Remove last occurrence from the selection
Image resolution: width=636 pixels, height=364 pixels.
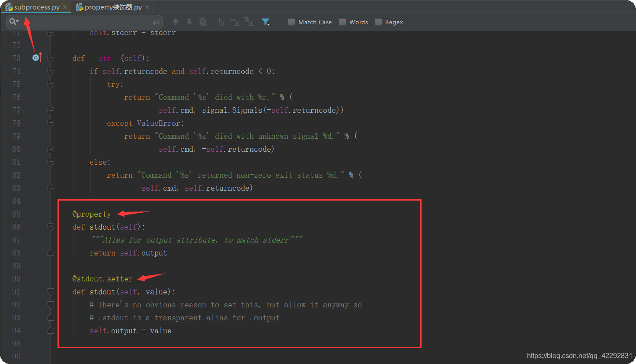[234, 22]
